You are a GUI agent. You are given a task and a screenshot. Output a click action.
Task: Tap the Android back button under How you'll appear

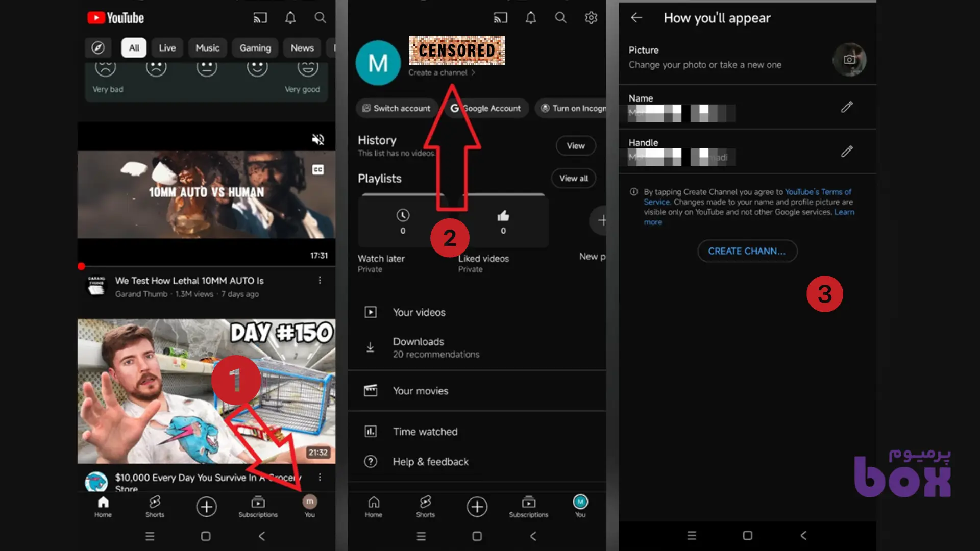803,535
